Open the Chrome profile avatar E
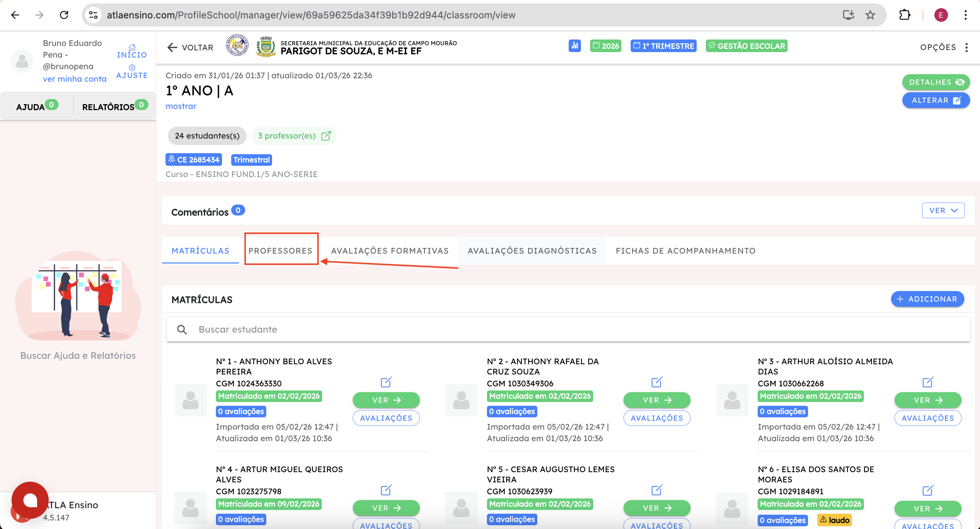The image size is (980, 529). 941,15
